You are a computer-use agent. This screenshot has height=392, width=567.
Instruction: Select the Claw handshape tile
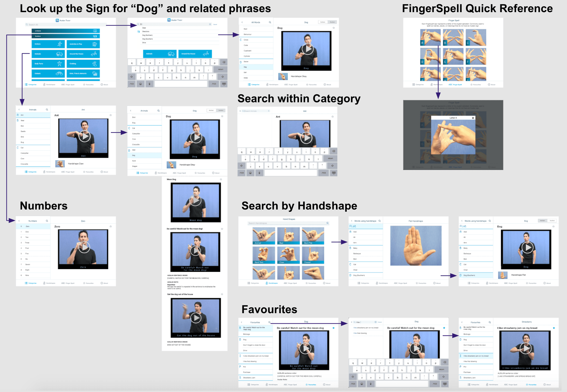[x=288, y=255]
